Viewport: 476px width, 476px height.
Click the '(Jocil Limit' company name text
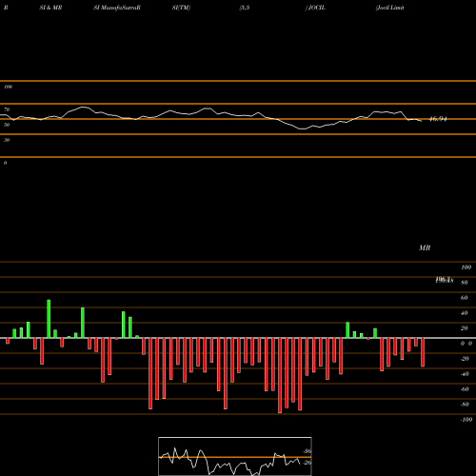pos(389,8)
